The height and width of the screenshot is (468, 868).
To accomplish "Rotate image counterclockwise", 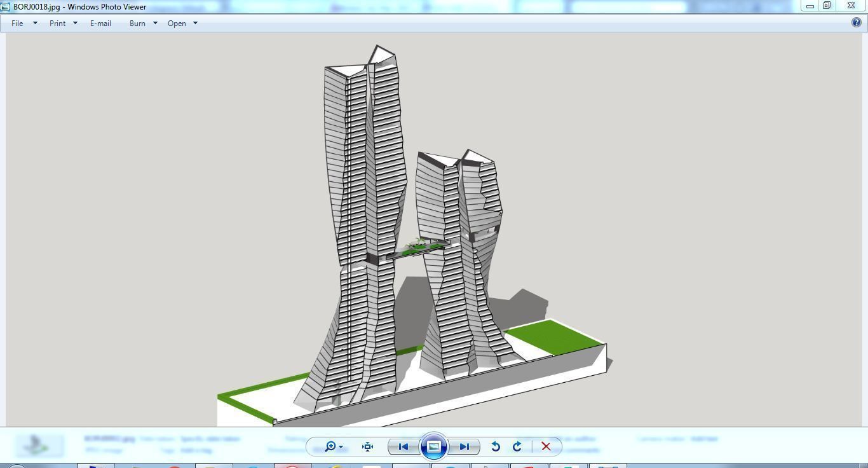I will coord(496,446).
